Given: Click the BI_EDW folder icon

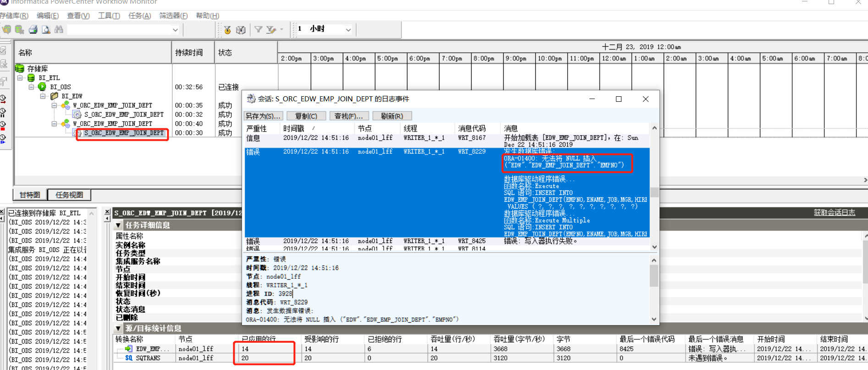Looking at the screenshot, I should [x=54, y=96].
